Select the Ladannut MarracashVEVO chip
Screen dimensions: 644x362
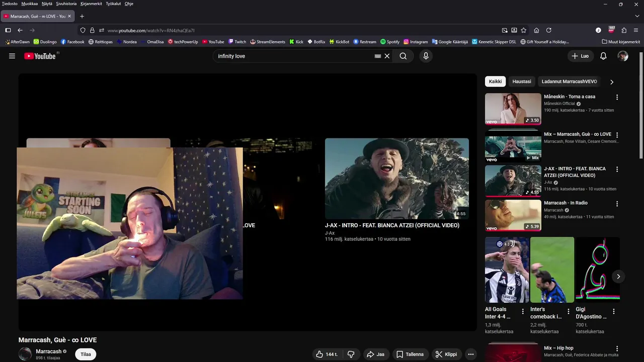click(570, 81)
